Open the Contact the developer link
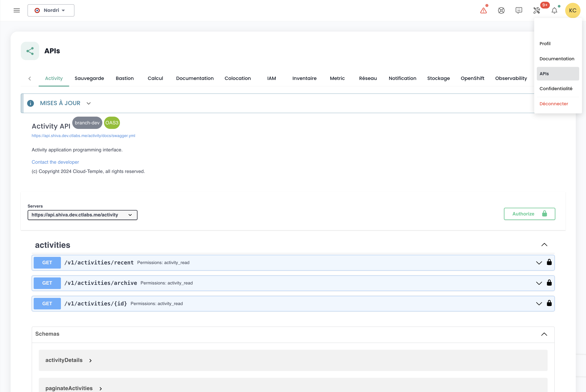This screenshot has width=586, height=392. point(55,162)
